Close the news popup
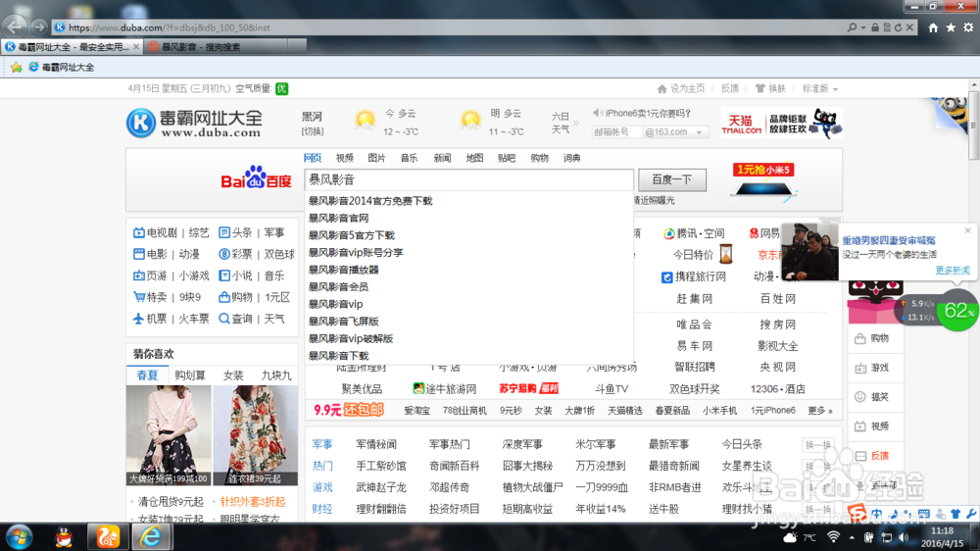980x551 pixels. (967, 230)
